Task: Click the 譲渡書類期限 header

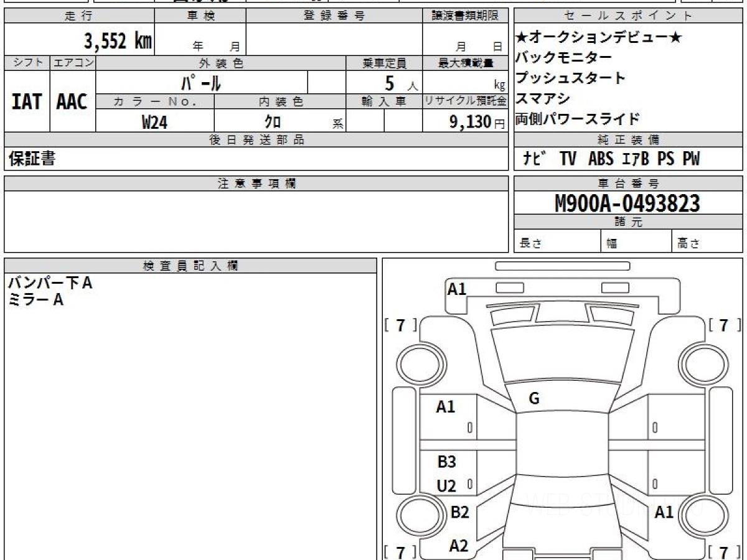Action: 465,16
